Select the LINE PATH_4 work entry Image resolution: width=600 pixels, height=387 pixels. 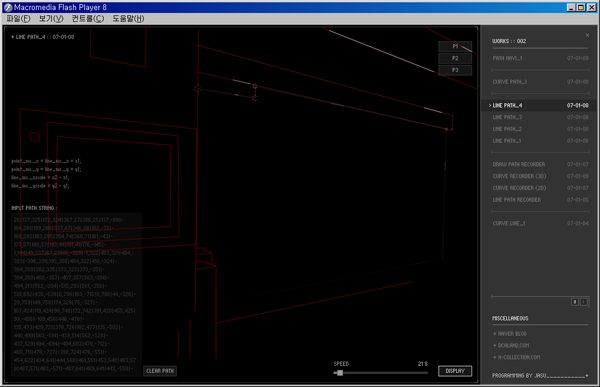pyautogui.click(x=539, y=105)
